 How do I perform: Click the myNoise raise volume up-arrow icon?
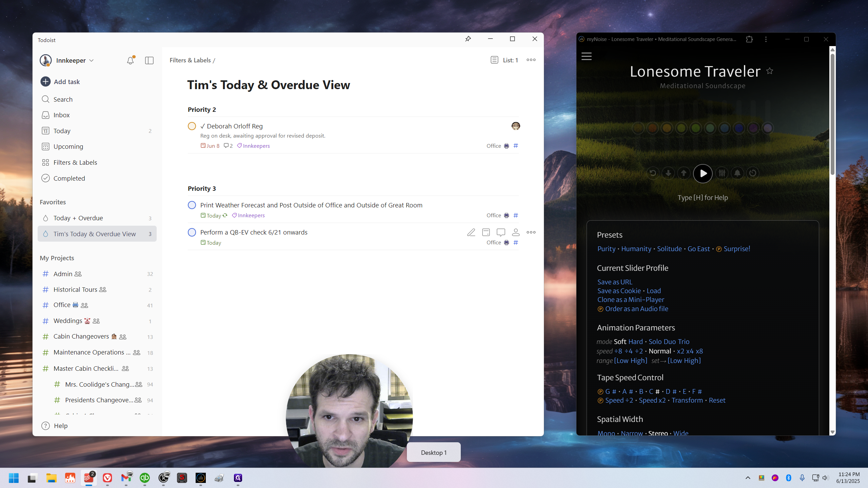click(684, 173)
